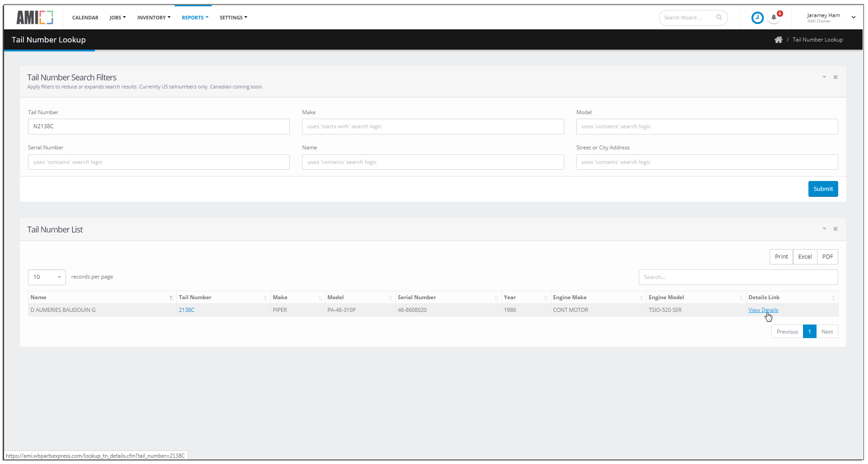The width and height of the screenshot is (868, 464).
Task: Focus the table Search box
Action: tap(738, 277)
